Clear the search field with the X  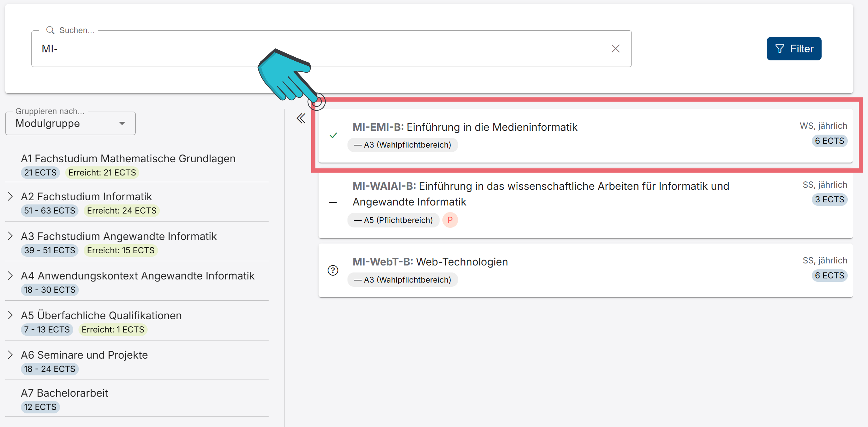click(615, 49)
